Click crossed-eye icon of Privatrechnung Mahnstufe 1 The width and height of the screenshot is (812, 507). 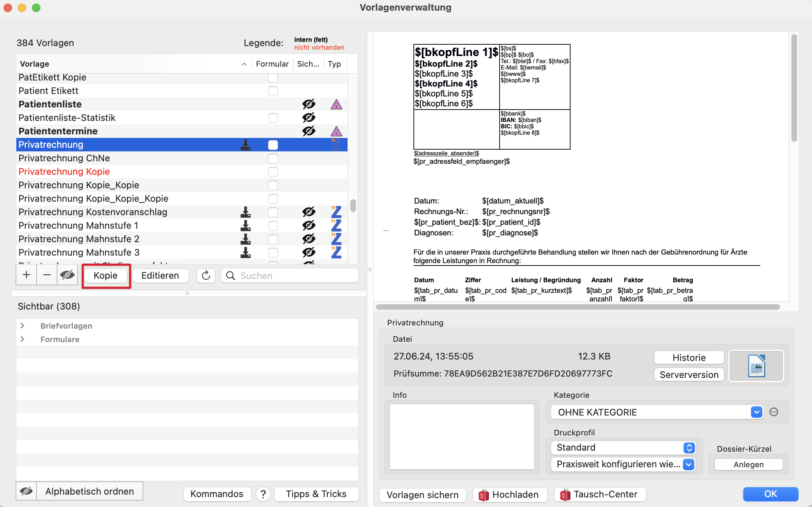(309, 225)
